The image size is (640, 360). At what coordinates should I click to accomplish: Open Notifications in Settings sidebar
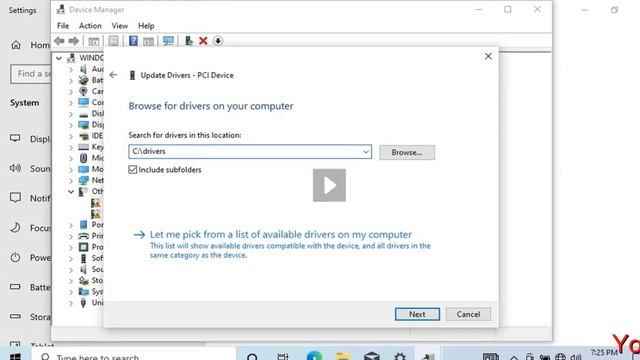tap(30, 198)
